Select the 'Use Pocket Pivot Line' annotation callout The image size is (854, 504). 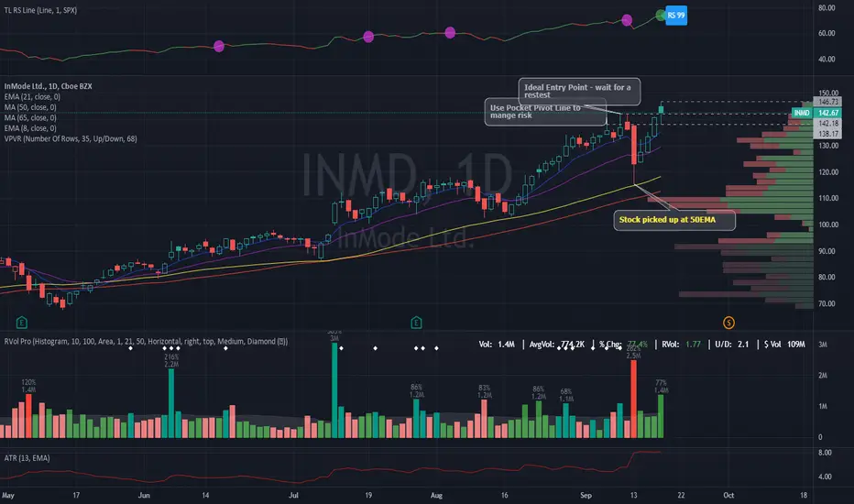click(545, 112)
